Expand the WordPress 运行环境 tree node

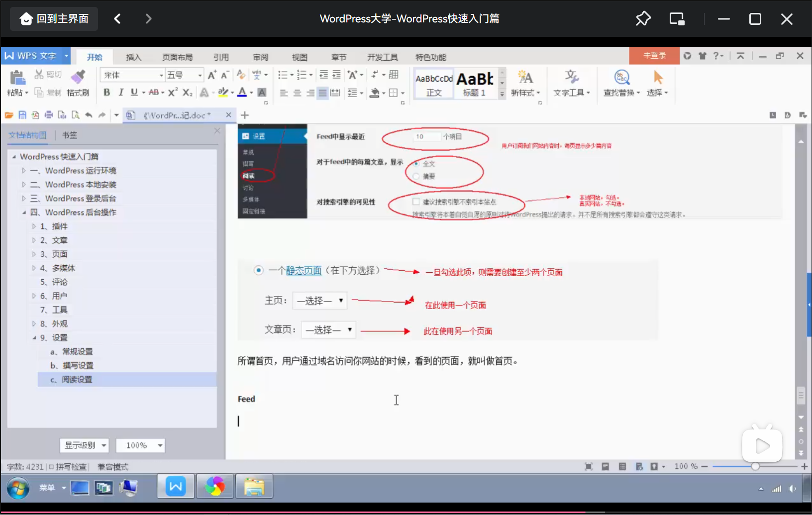coord(24,171)
